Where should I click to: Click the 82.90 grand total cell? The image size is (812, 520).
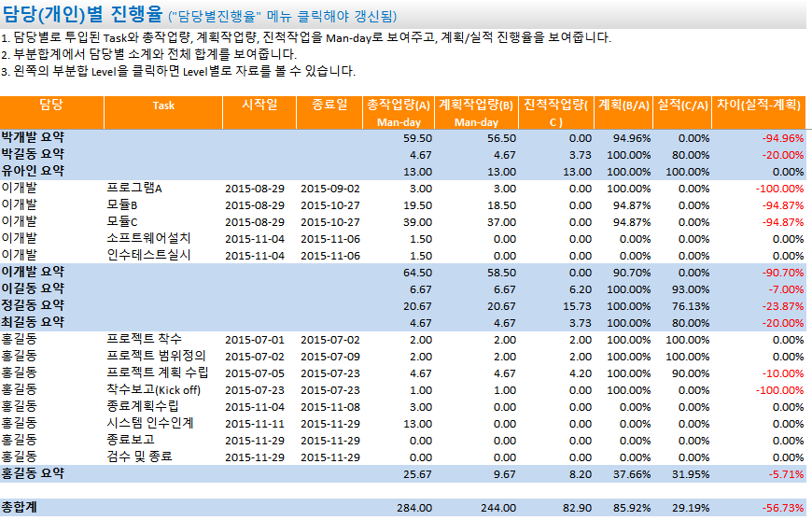(x=577, y=508)
